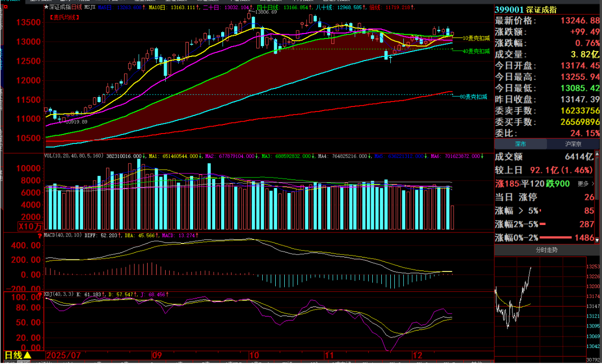Click the 【麦氏均线】 indicator label

pyautogui.click(x=65, y=17)
